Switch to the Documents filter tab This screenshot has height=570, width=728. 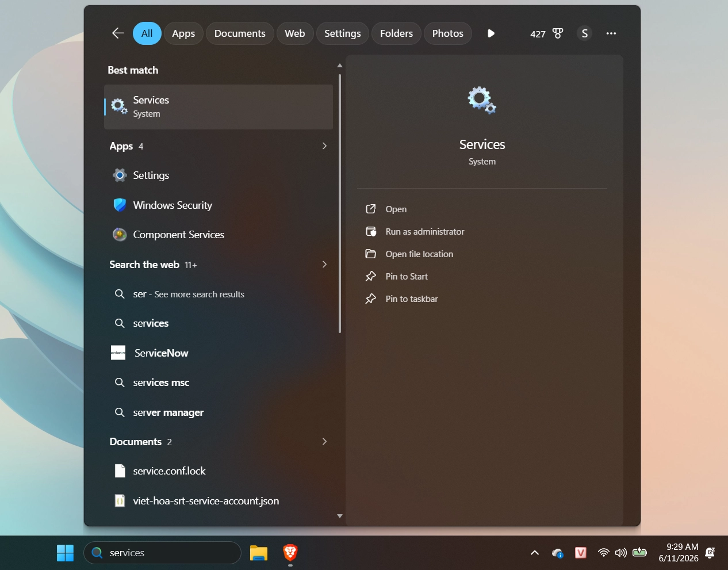[x=240, y=33]
